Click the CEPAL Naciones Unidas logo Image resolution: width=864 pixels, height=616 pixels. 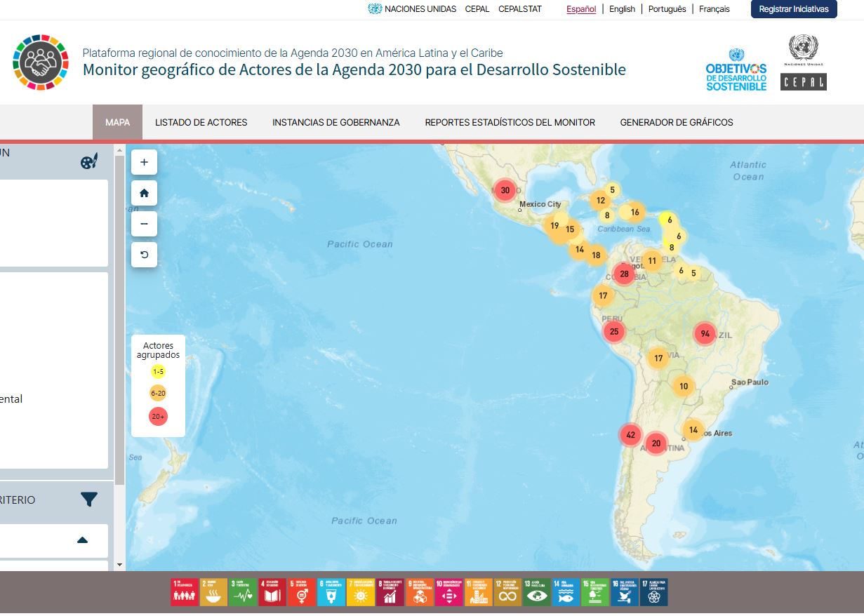tap(804, 62)
